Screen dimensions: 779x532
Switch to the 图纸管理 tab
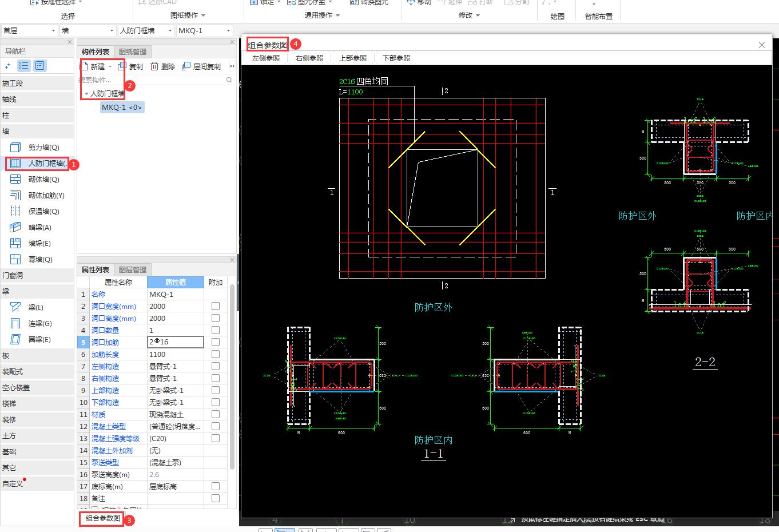(x=133, y=51)
